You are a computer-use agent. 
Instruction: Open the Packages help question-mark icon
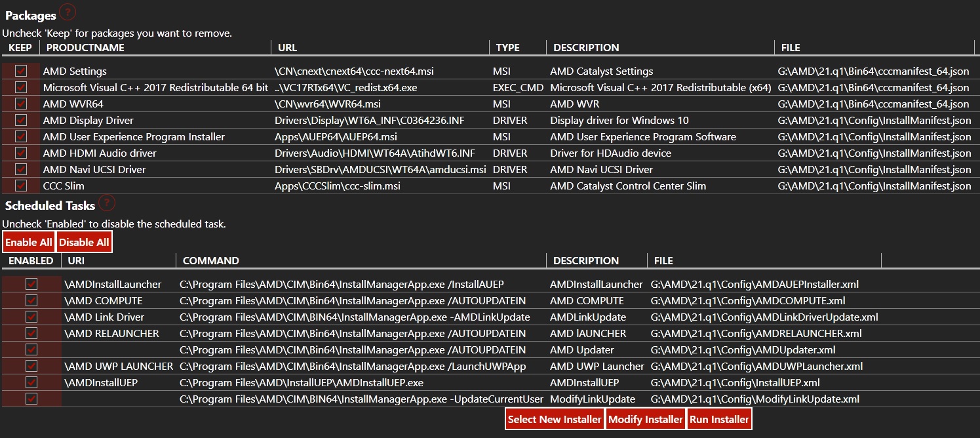click(x=68, y=12)
